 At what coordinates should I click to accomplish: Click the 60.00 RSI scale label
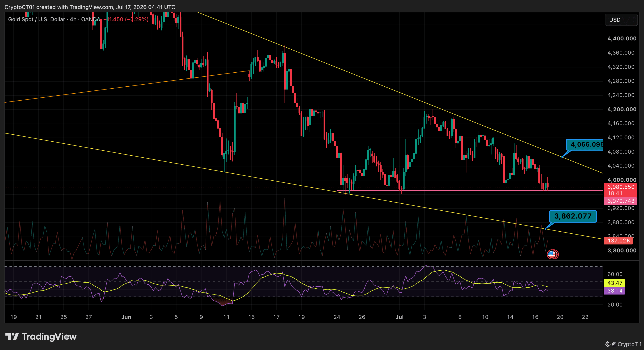[615, 274]
